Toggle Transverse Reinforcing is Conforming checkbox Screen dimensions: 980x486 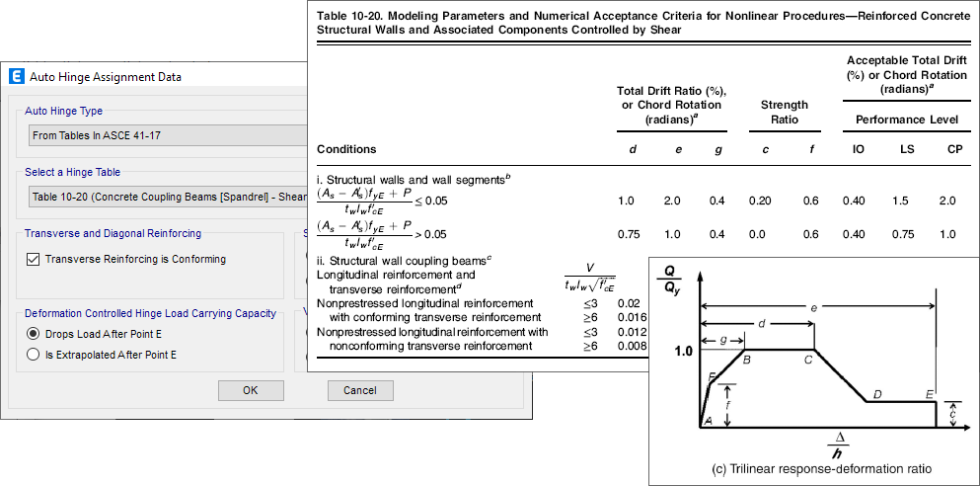click(x=34, y=259)
